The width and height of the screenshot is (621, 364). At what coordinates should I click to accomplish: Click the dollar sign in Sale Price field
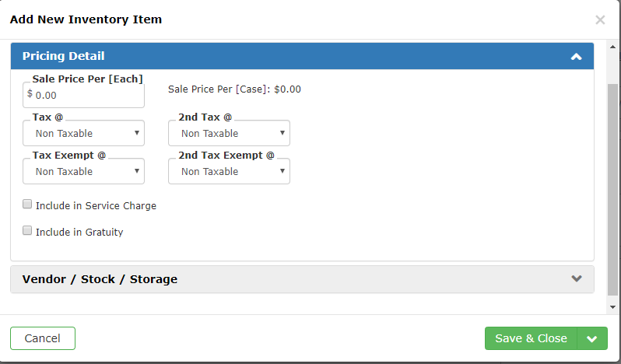(30, 94)
